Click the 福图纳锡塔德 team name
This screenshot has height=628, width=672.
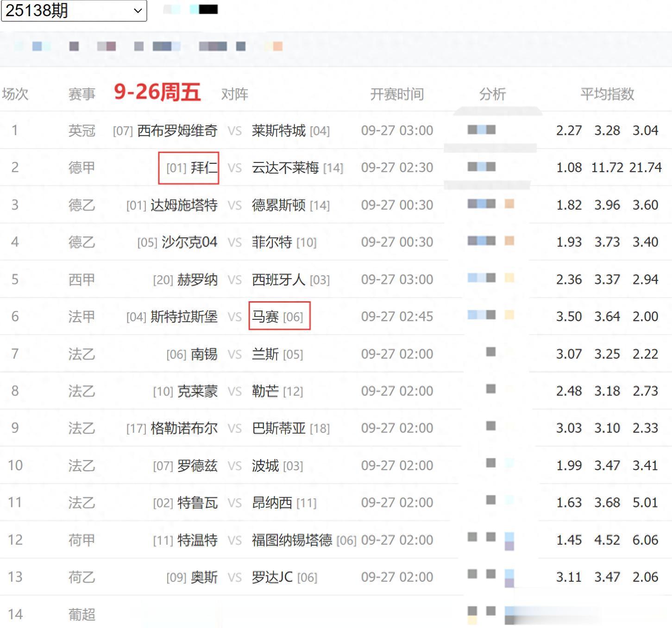point(292,540)
